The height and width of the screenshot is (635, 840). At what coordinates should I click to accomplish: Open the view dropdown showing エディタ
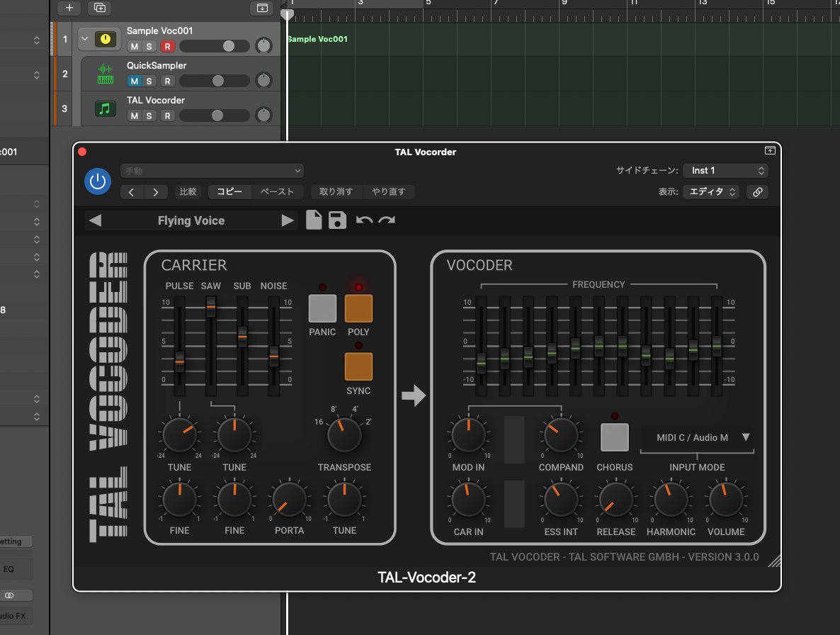tap(711, 192)
